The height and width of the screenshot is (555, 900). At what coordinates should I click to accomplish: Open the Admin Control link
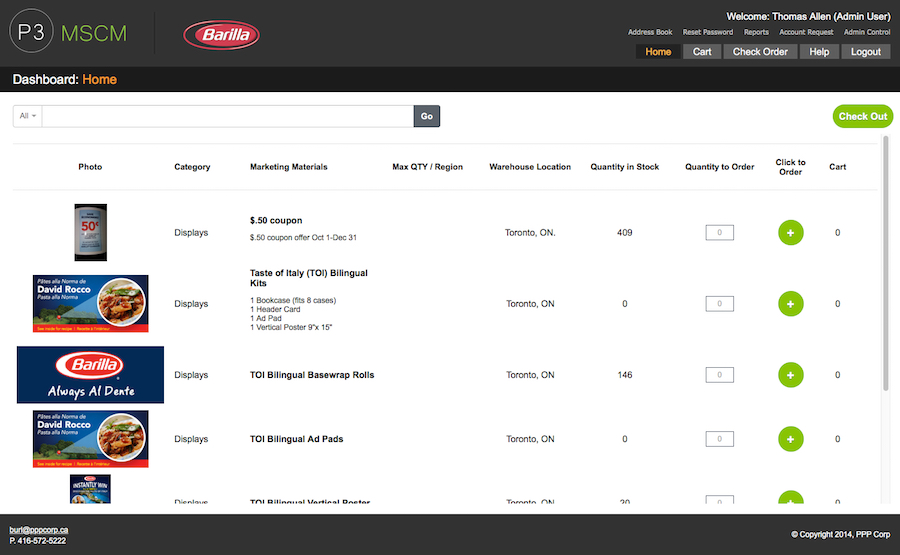tap(867, 32)
